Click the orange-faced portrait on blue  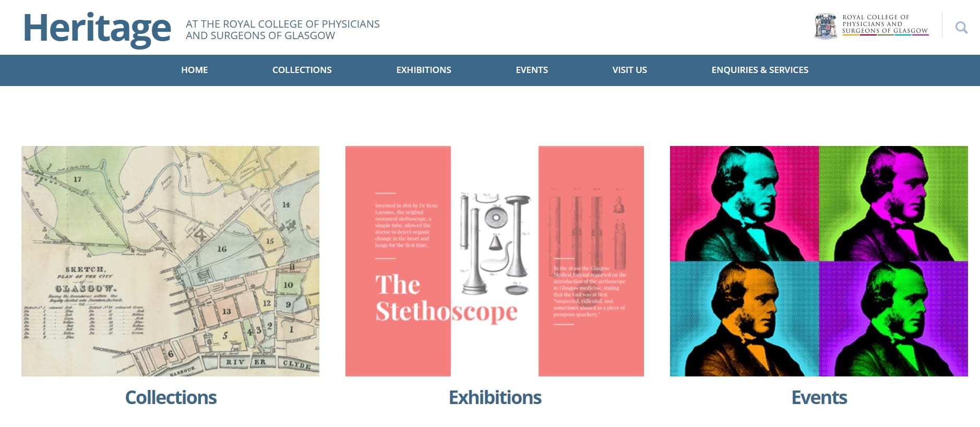click(744, 319)
